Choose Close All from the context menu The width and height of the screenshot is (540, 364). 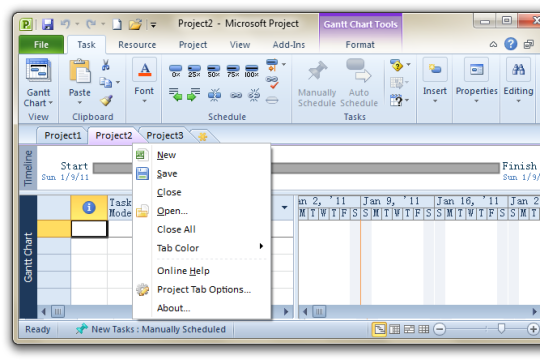pos(201,229)
